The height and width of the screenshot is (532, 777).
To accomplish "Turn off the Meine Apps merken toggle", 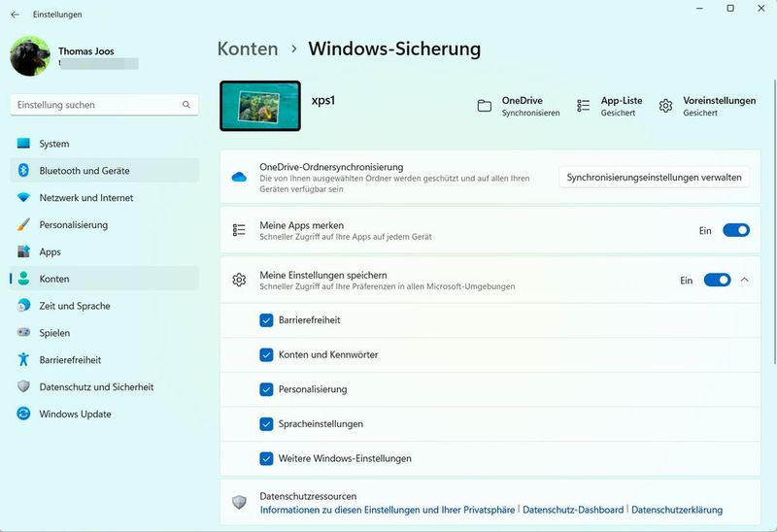I will [736, 230].
